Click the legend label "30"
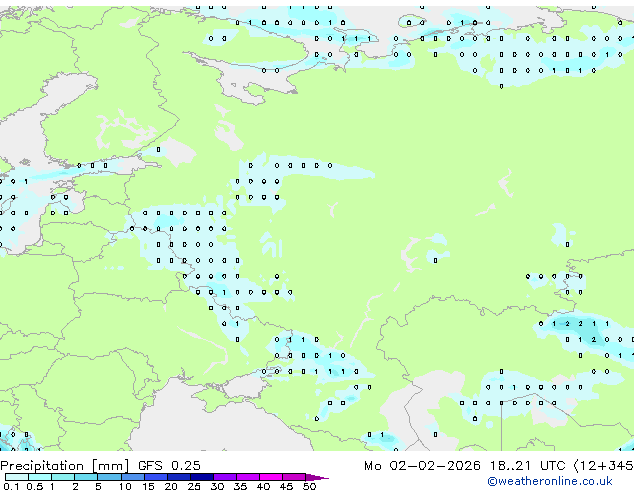This screenshot has width=634, height=490. click(217, 486)
